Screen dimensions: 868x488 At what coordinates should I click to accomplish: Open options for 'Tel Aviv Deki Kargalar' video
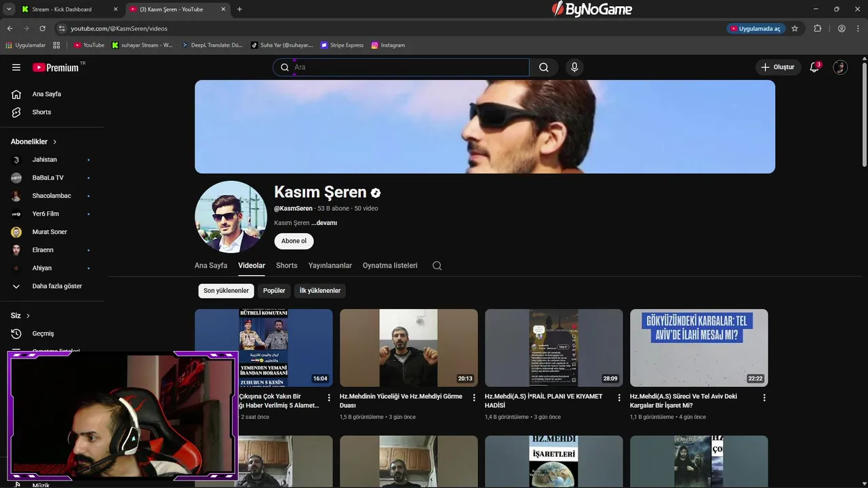click(x=764, y=398)
